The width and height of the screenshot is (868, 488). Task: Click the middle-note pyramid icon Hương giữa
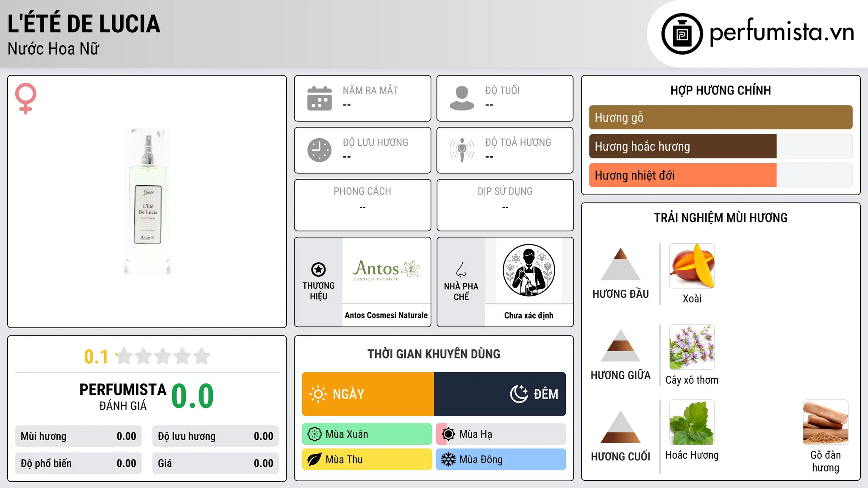point(620,345)
